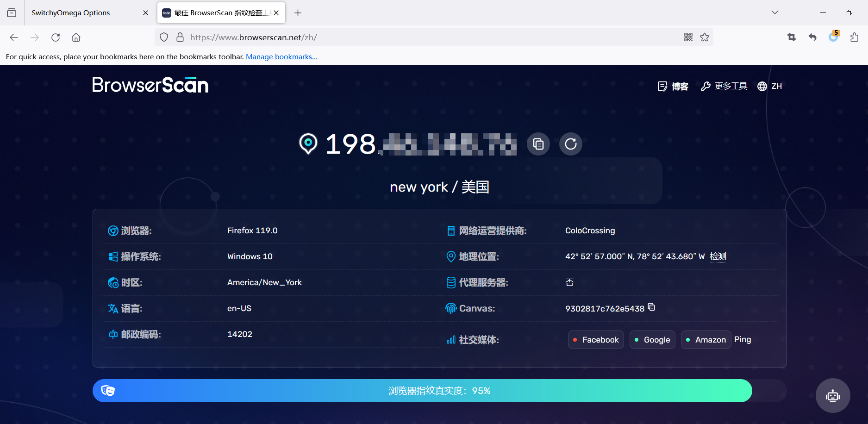
Task: Click the 检测 detect location link
Action: coord(718,256)
